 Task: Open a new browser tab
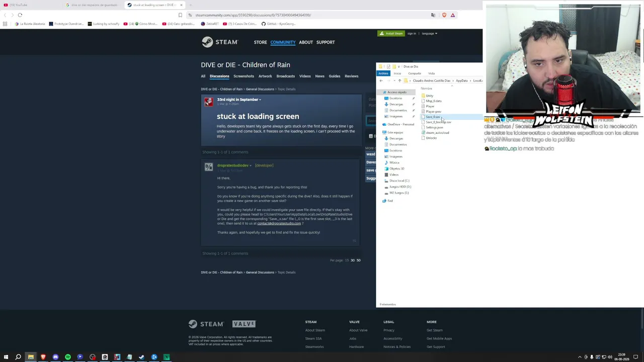point(191,5)
